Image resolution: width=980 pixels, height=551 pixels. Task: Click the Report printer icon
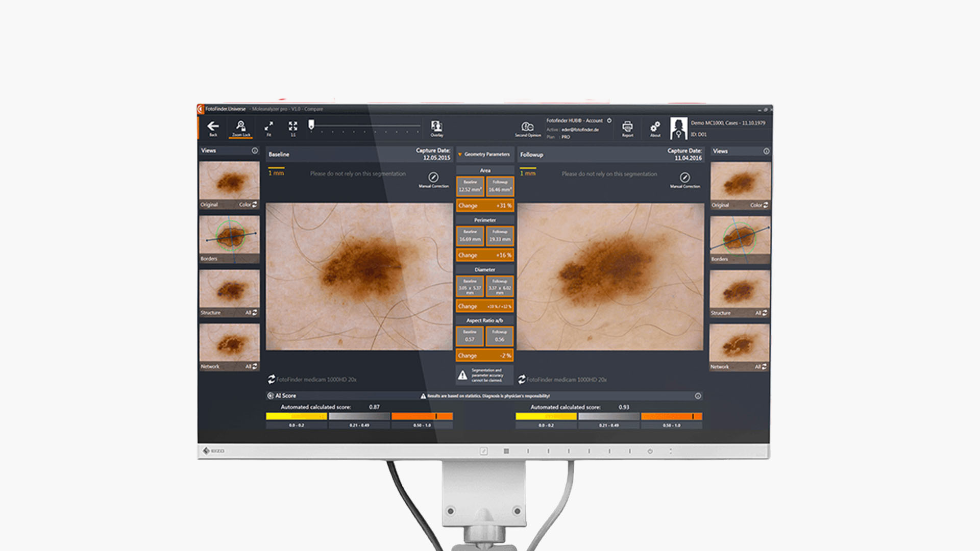tap(627, 127)
